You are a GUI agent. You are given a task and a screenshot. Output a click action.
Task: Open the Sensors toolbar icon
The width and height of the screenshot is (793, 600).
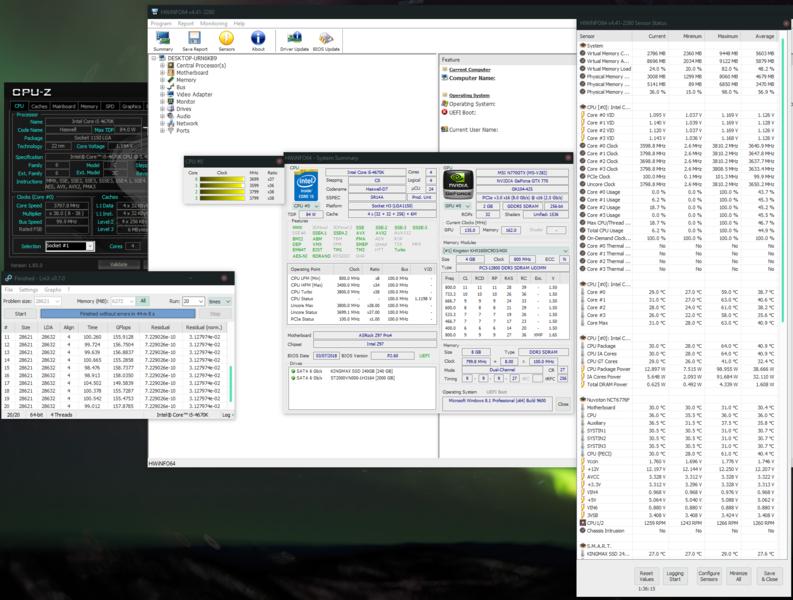coord(226,41)
